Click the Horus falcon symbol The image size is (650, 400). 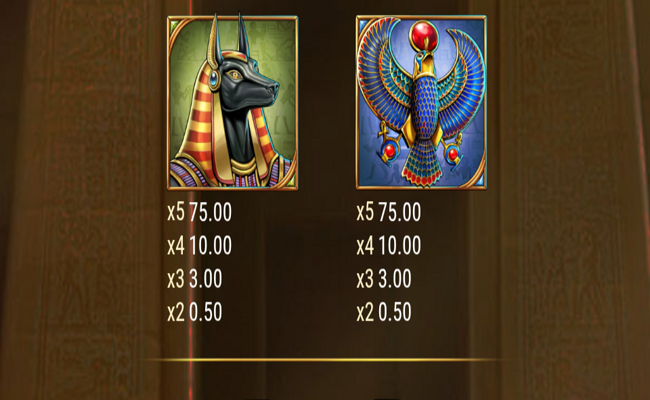pyautogui.click(x=421, y=103)
